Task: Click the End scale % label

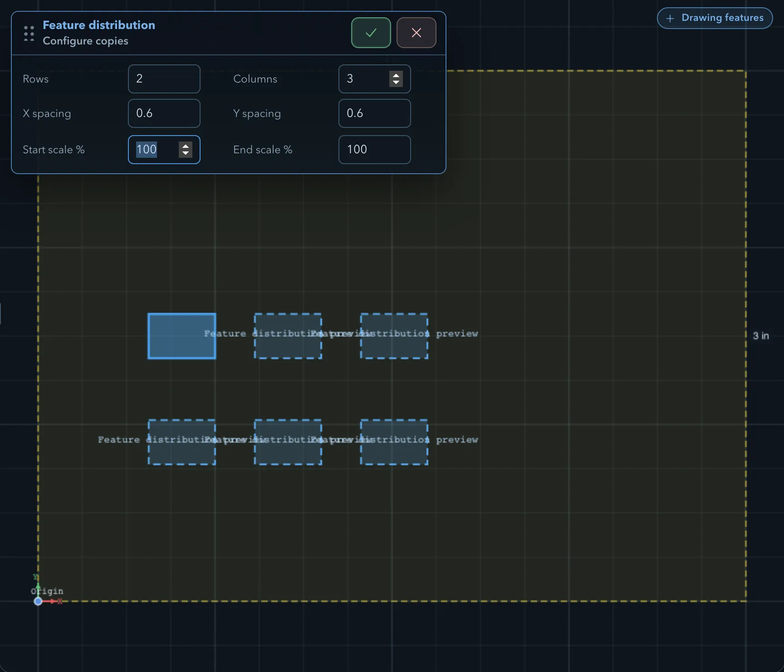Action: [x=263, y=150]
